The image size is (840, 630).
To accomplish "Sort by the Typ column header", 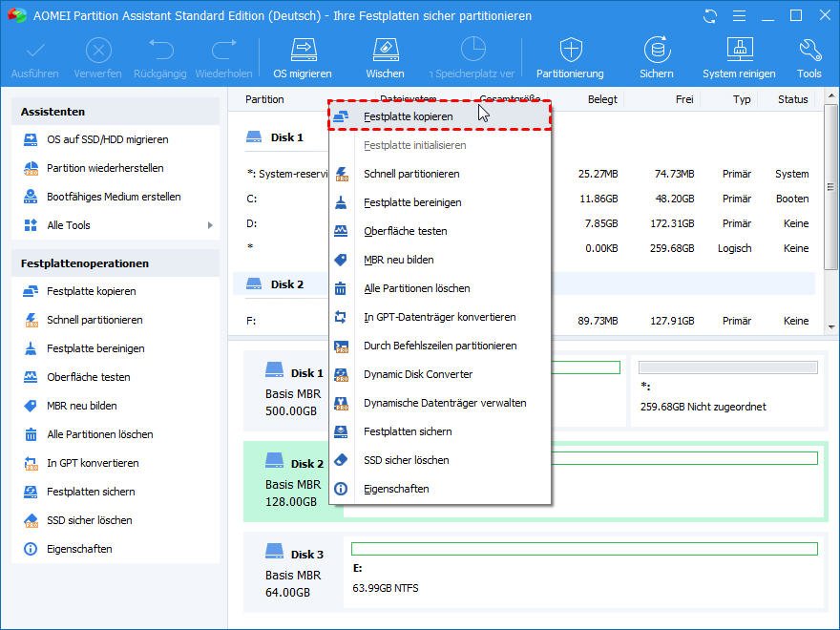I will pos(742,99).
